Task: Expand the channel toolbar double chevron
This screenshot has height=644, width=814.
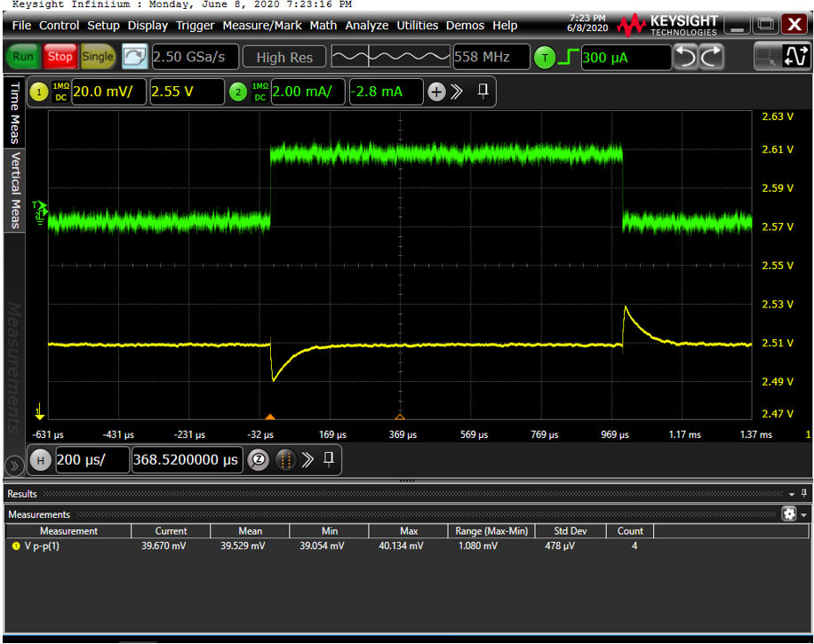Action: point(457,90)
